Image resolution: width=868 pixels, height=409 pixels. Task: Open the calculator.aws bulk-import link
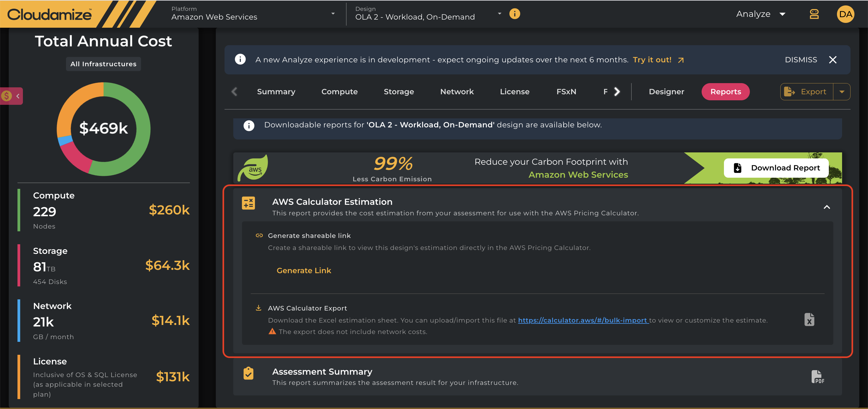pyautogui.click(x=583, y=320)
